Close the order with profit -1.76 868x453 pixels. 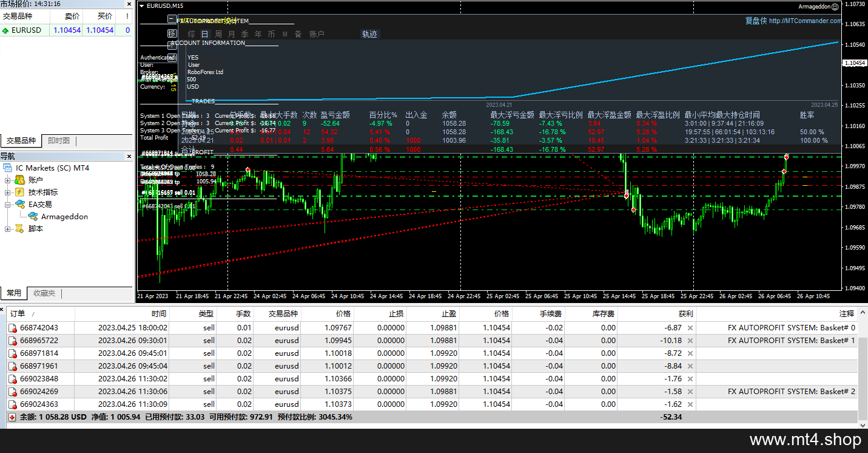[690, 379]
